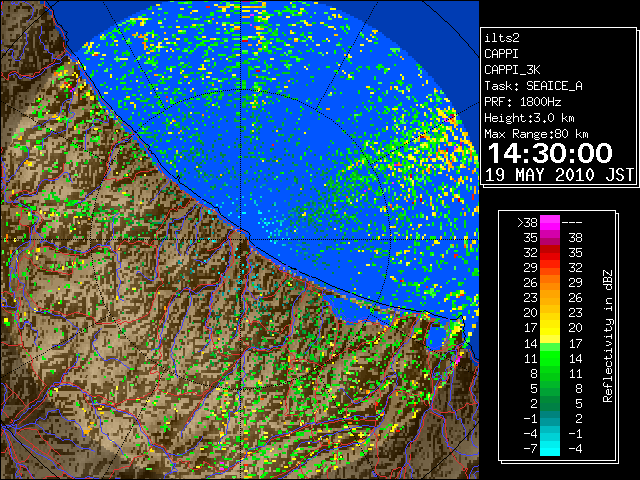Viewport: 640px width, 480px height.
Task: Click the 14:30:00 timestamp
Action: [550, 153]
